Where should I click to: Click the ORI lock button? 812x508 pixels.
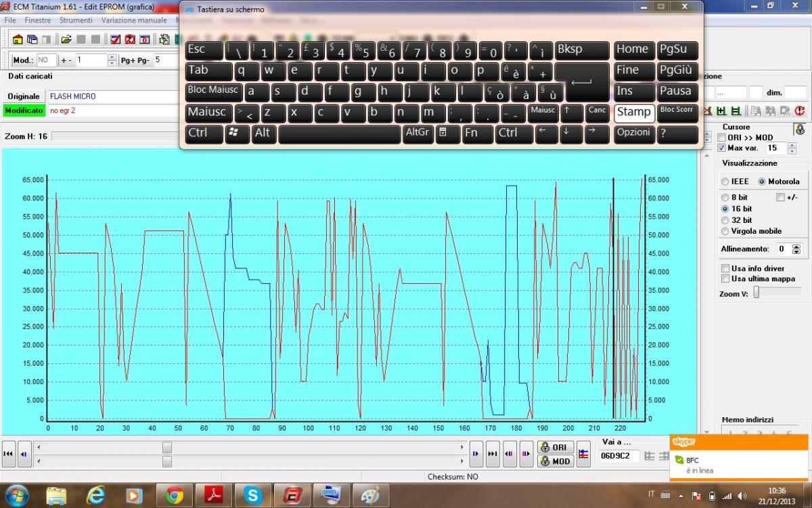point(555,447)
